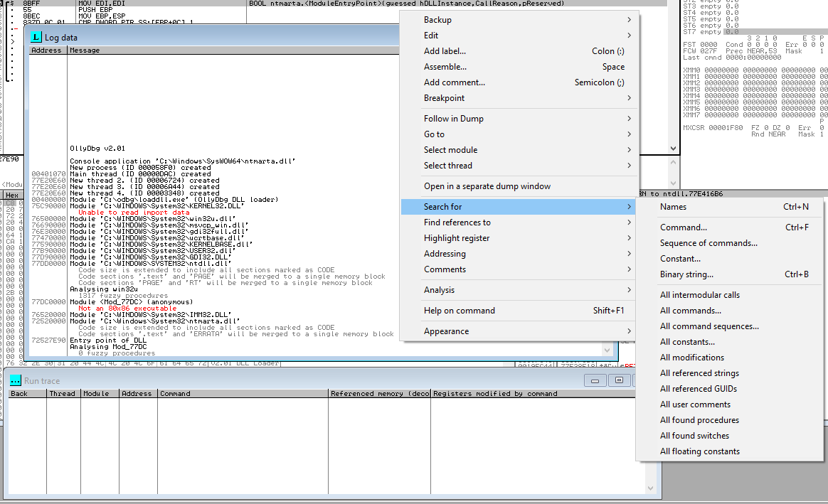Expand Analysis submenu
Image resolution: width=828 pixels, height=504 pixels.
(x=519, y=290)
